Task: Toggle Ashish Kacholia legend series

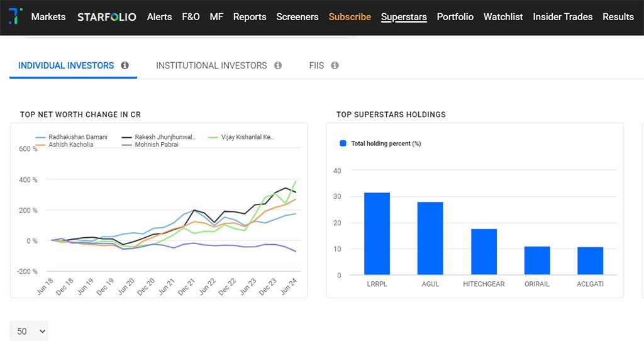Action: click(65, 145)
